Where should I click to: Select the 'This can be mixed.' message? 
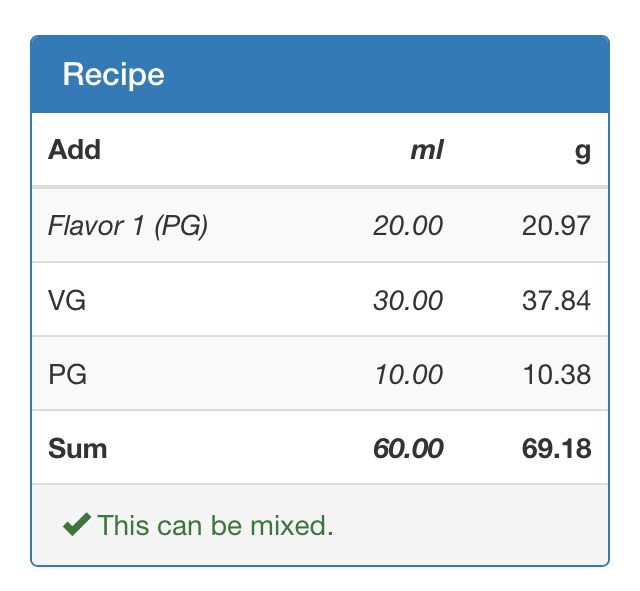[x=216, y=525]
